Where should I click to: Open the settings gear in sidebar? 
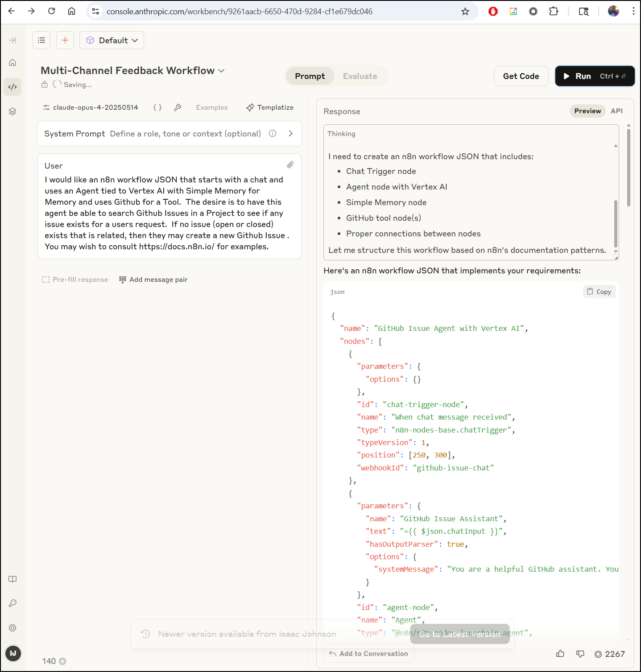12,628
